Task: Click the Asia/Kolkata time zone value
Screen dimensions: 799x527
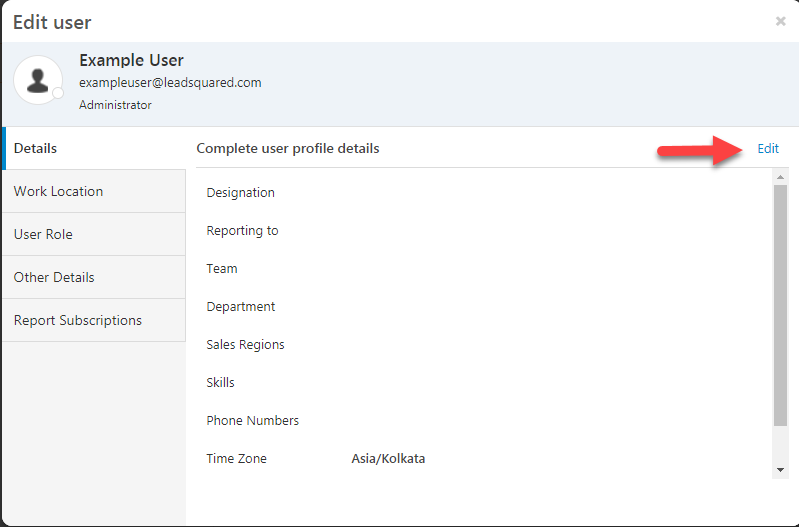Action: point(388,459)
